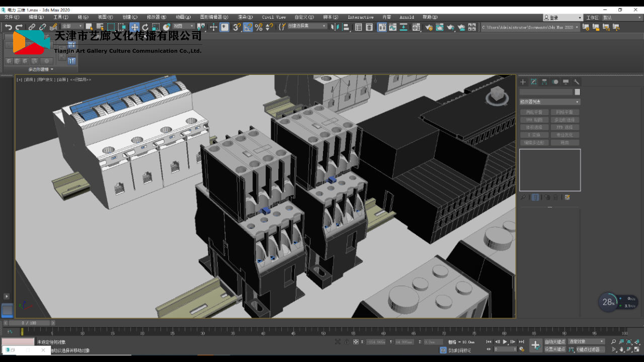The height and width of the screenshot is (362, 644).
Task: Click the Mirror tool icon
Action: click(x=335, y=27)
